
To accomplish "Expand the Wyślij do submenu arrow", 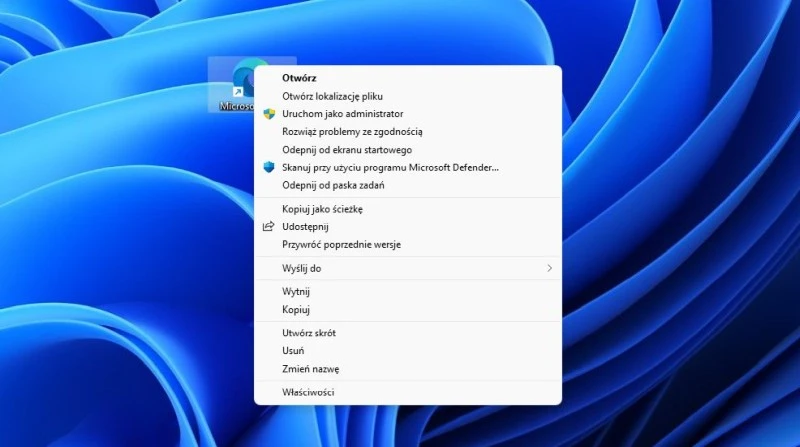I will coord(549,268).
